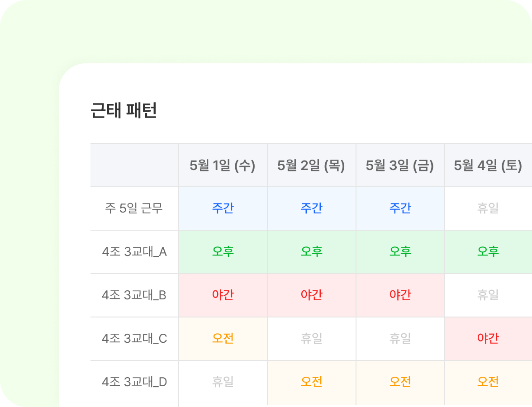Click 오후 cell for 4조 3교대_A on 5월 2일
This screenshot has width=532, height=407.
coord(311,252)
